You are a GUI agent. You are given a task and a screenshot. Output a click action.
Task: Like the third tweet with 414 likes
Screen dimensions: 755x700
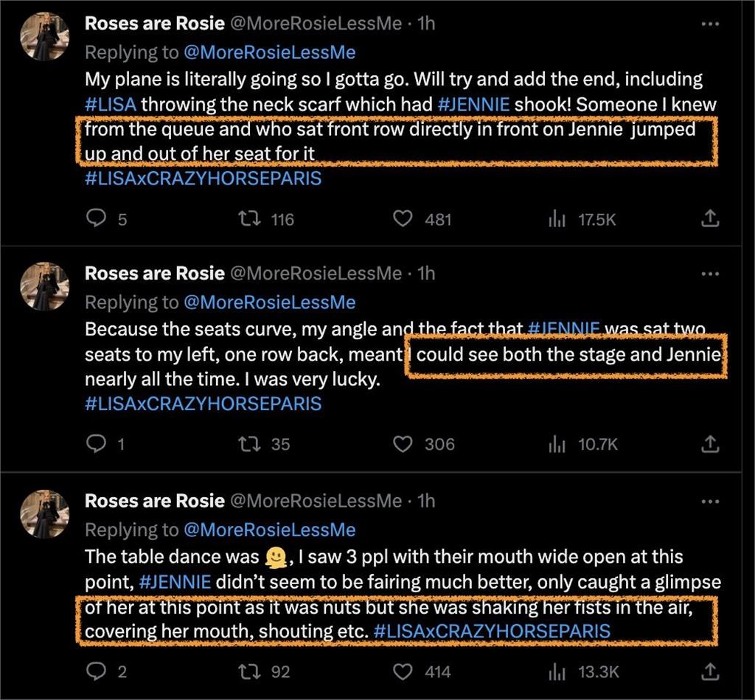402,671
